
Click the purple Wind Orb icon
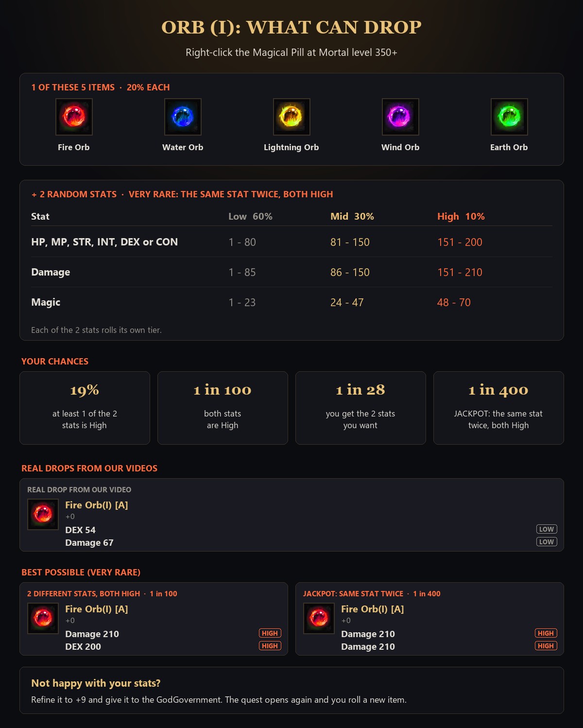pos(400,117)
